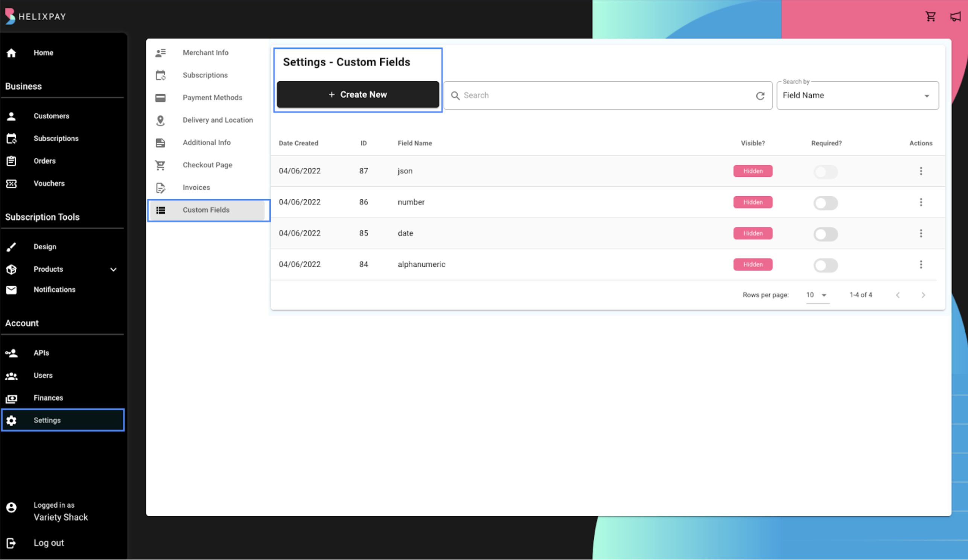The height and width of the screenshot is (560, 968).
Task: Open actions menu for json field
Action: click(920, 171)
